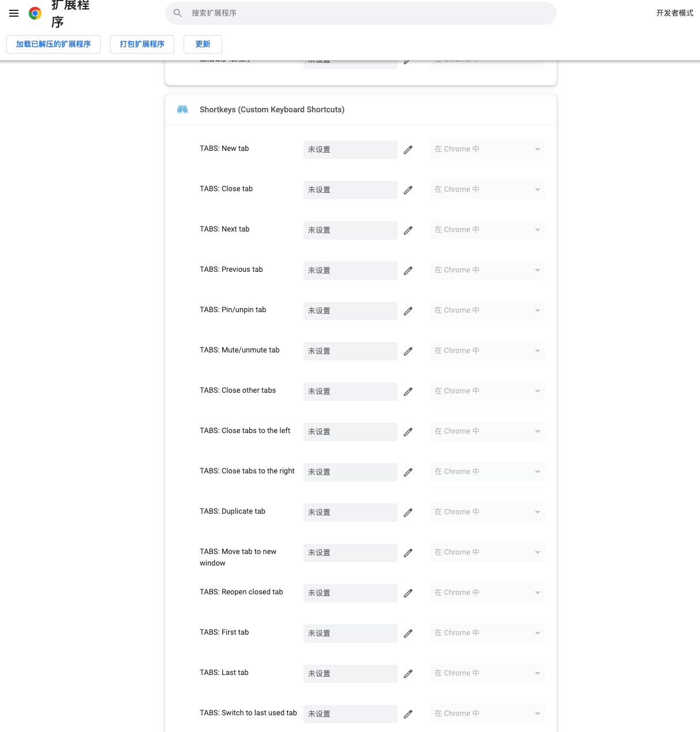Open scope dropdown for TABS: Previous tab

[x=487, y=270]
